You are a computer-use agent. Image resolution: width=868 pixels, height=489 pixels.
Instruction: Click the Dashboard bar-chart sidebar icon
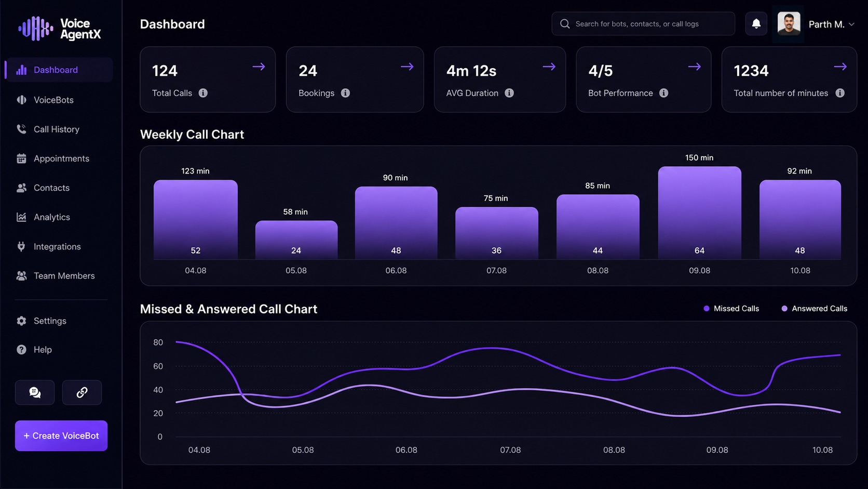[x=21, y=70]
